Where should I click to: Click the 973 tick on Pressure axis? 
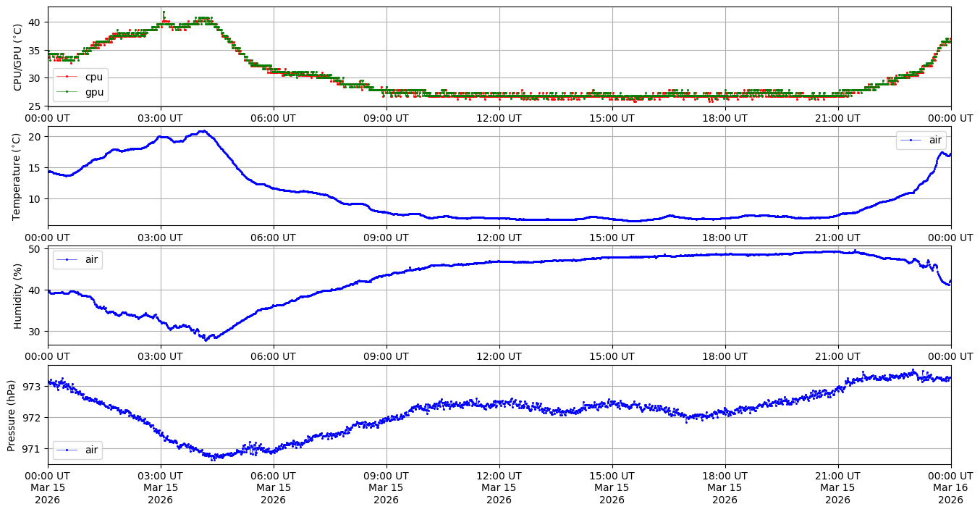point(33,387)
